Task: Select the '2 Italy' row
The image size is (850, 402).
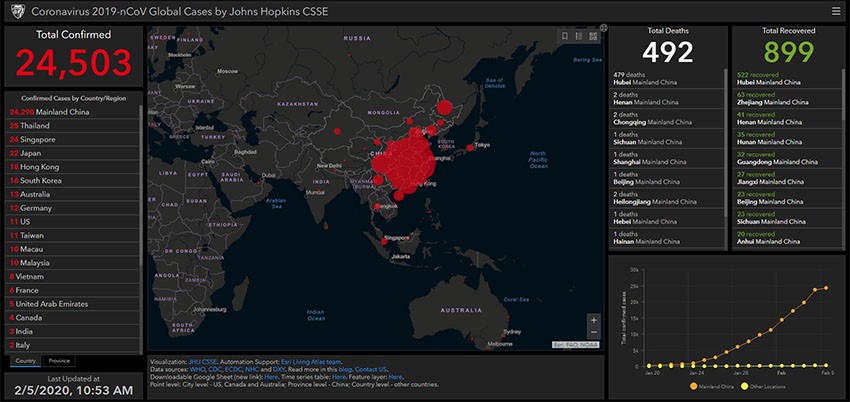Action: tap(73, 345)
